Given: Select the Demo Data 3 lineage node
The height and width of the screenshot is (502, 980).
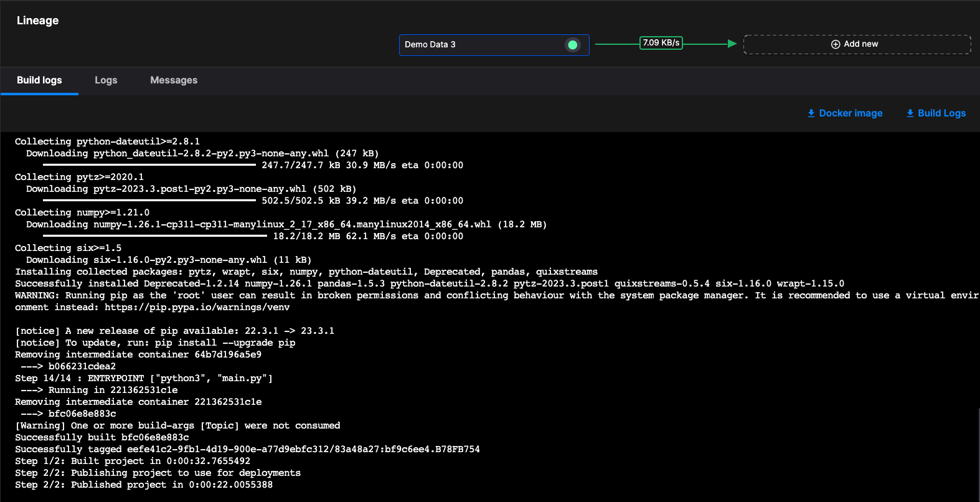Looking at the screenshot, I should (479, 45).
